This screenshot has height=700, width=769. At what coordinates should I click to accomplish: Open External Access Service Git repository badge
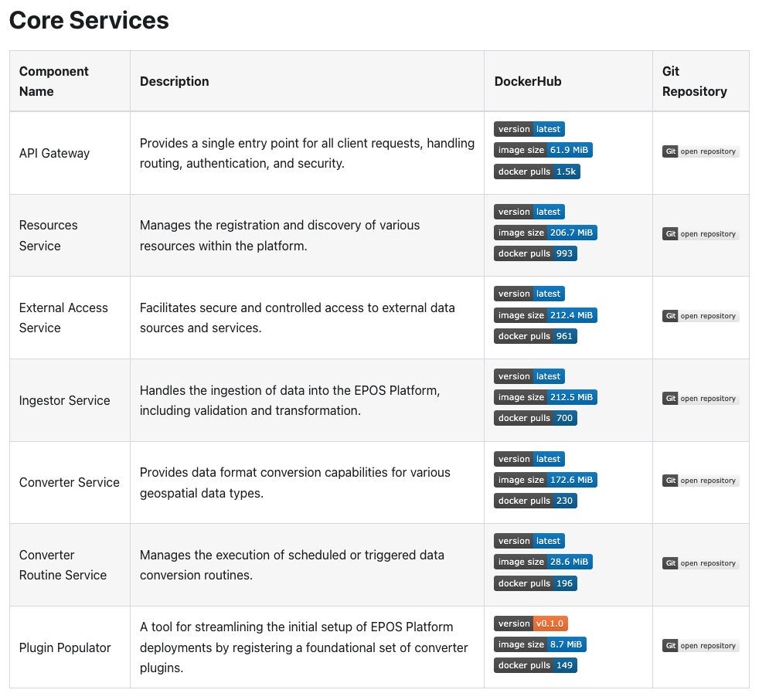pos(700,316)
